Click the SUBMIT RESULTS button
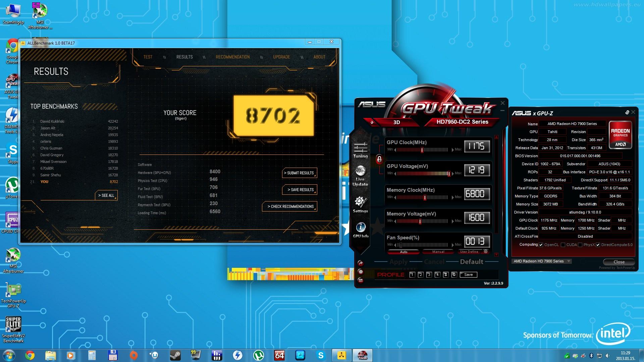The height and width of the screenshot is (362, 644). [300, 173]
